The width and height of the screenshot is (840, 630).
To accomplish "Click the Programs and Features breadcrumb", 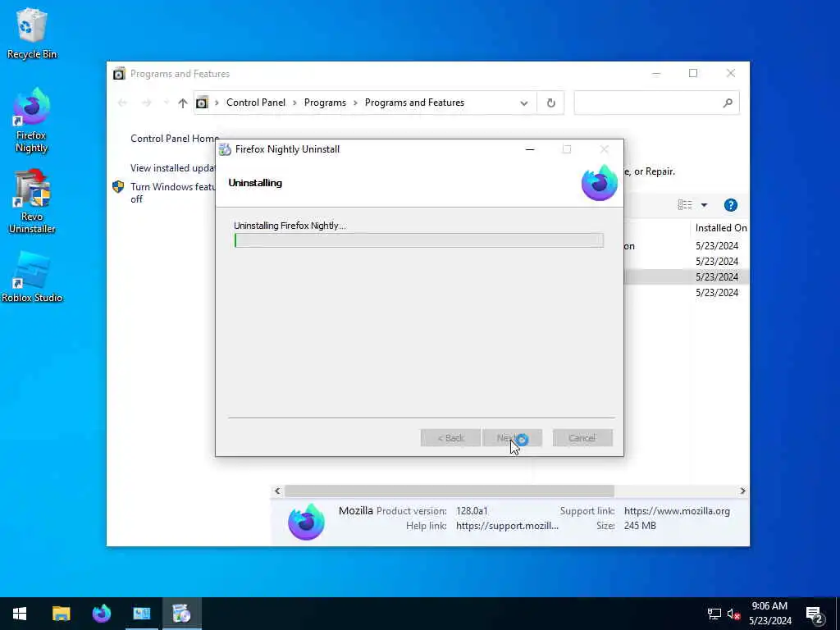I will point(414,103).
